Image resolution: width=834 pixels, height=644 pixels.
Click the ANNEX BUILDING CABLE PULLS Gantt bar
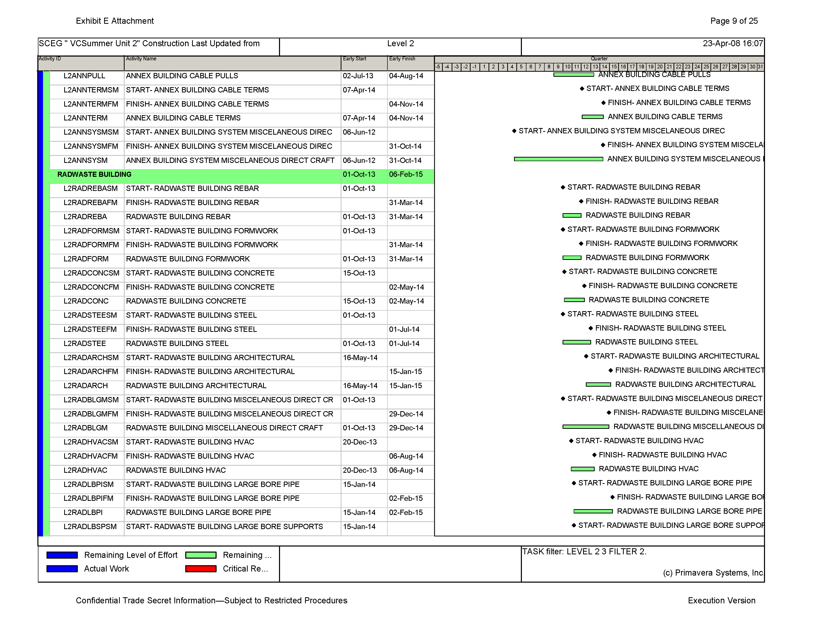coord(574,75)
